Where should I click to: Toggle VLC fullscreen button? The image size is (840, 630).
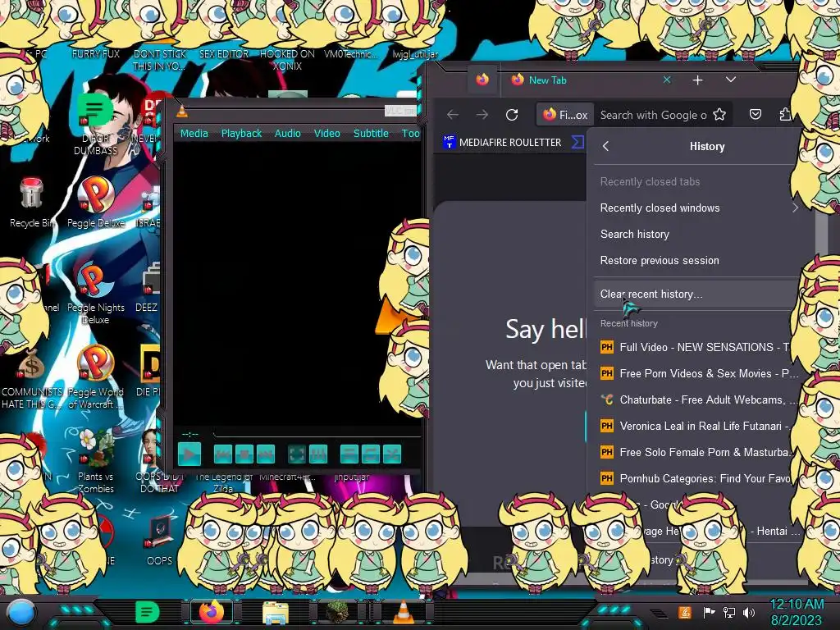[297, 454]
